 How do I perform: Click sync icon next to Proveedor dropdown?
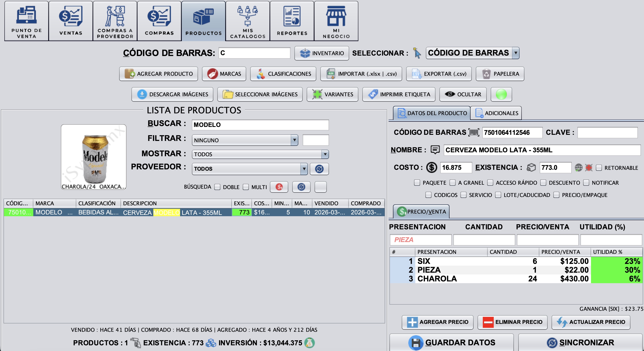click(x=319, y=169)
